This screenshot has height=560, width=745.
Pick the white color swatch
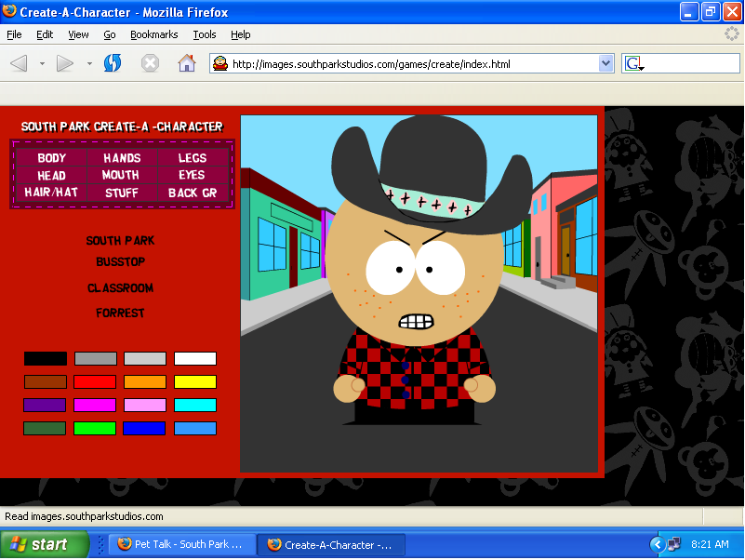coord(195,358)
